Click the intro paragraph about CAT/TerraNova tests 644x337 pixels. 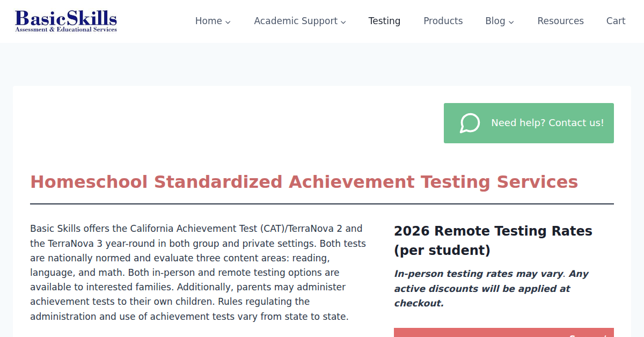coord(198,273)
